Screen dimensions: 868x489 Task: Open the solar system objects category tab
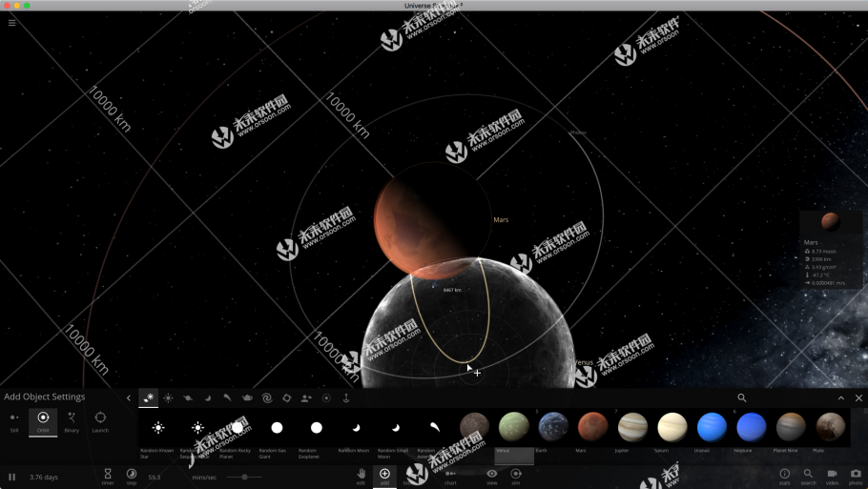149,397
